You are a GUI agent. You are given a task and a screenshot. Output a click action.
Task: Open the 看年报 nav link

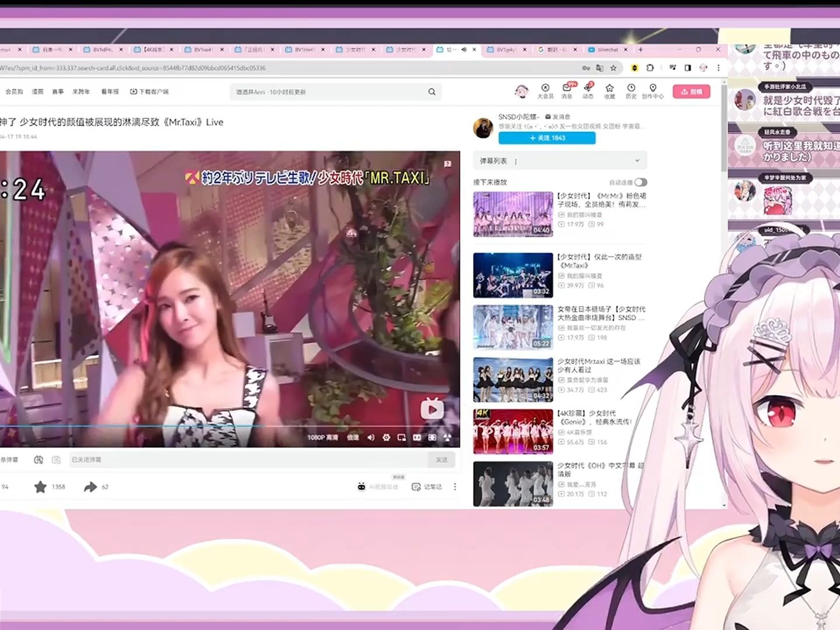tap(110, 92)
